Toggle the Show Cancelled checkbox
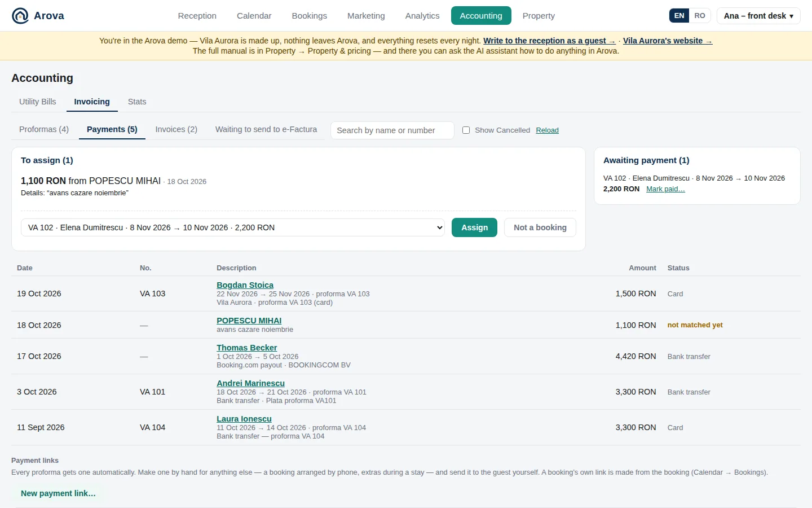The image size is (812, 508). point(466,130)
